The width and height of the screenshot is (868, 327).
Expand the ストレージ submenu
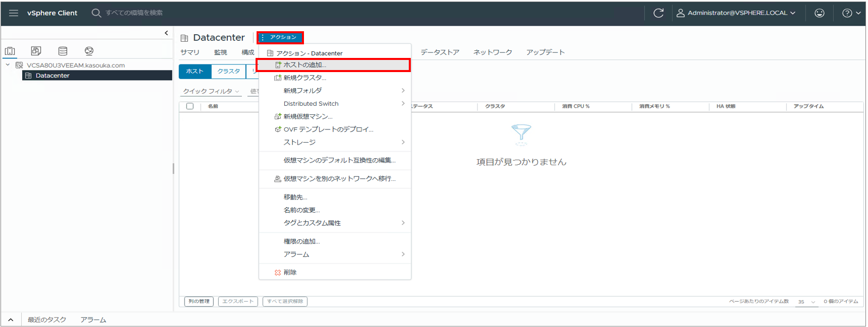(x=403, y=143)
